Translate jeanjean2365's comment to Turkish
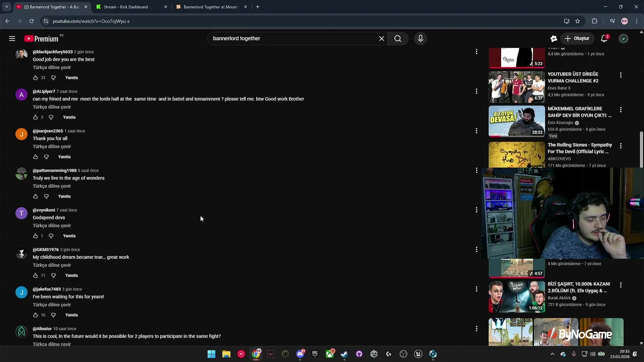The image size is (644, 362). click(x=52, y=147)
